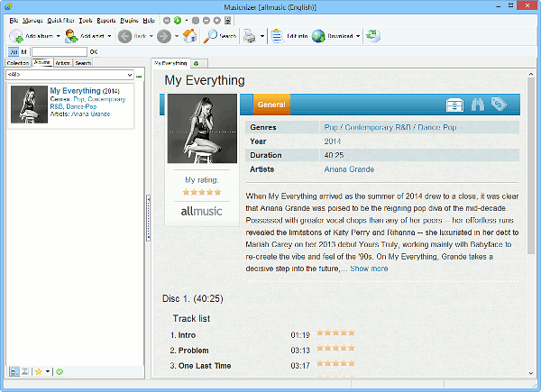The height and width of the screenshot is (392, 541).
Task: Click the small green minus next to filter combo
Action: click(x=139, y=77)
